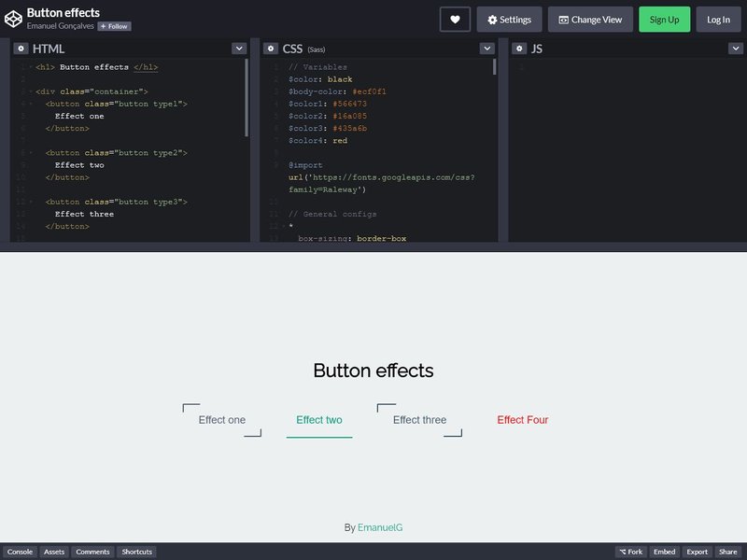Click the Effect two button in the preview
Image resolution: width=747 pixels, height=560 pixels.
319,420
